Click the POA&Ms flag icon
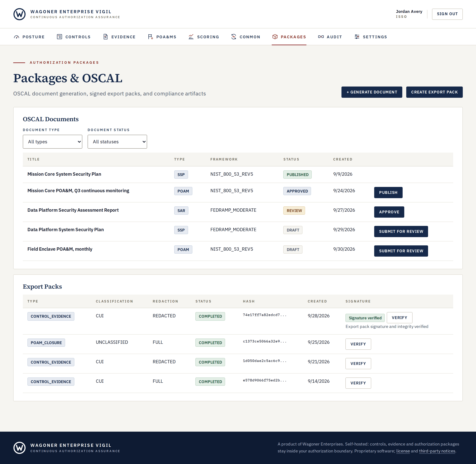The image size is (476, 464). 150,37
